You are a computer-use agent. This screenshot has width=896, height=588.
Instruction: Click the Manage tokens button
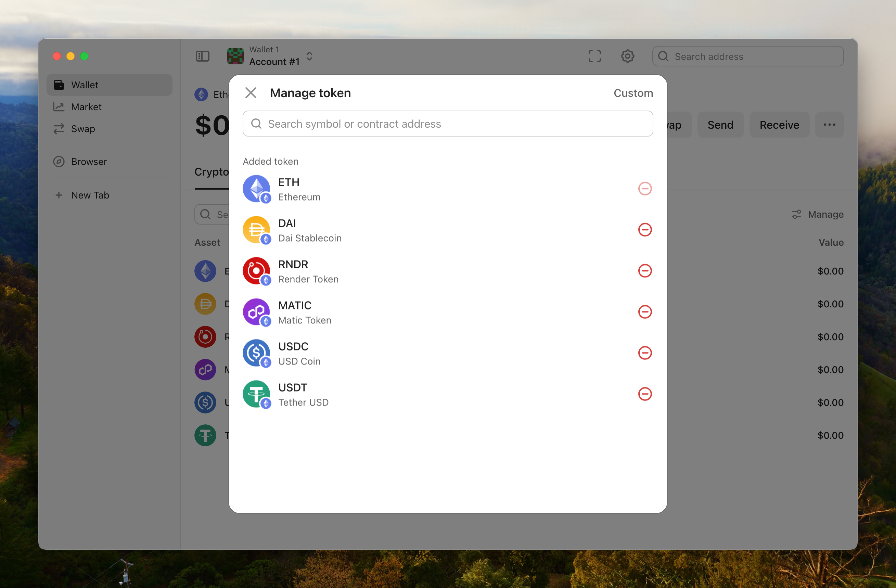817,214
